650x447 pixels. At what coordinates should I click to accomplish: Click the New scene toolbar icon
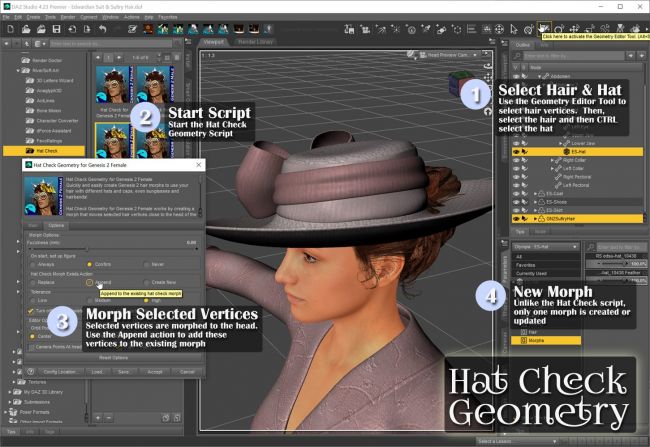tap(9, 29)
